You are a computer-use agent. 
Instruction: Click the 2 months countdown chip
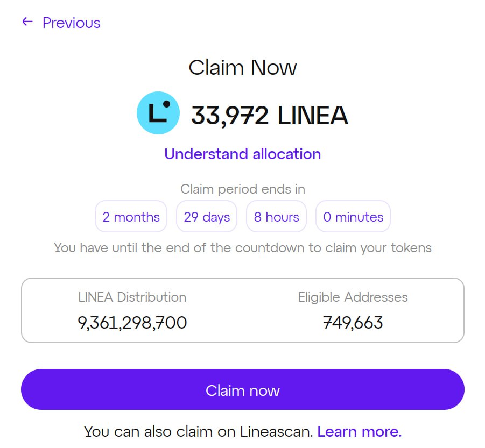[131, 216]
